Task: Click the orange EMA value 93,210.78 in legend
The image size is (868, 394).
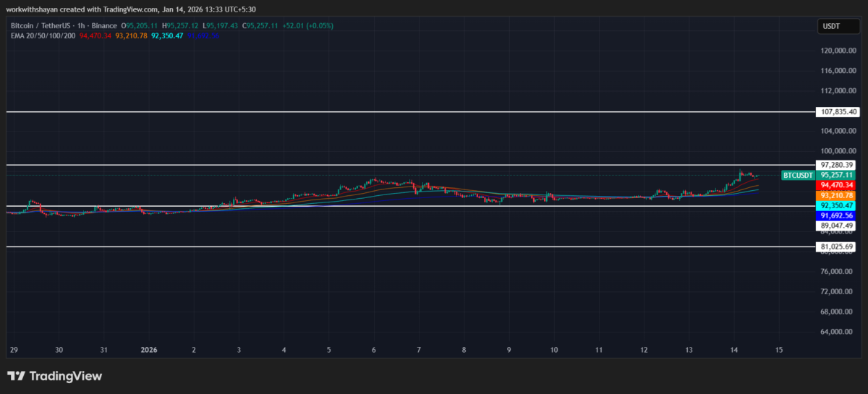Action: click(132, 35)
